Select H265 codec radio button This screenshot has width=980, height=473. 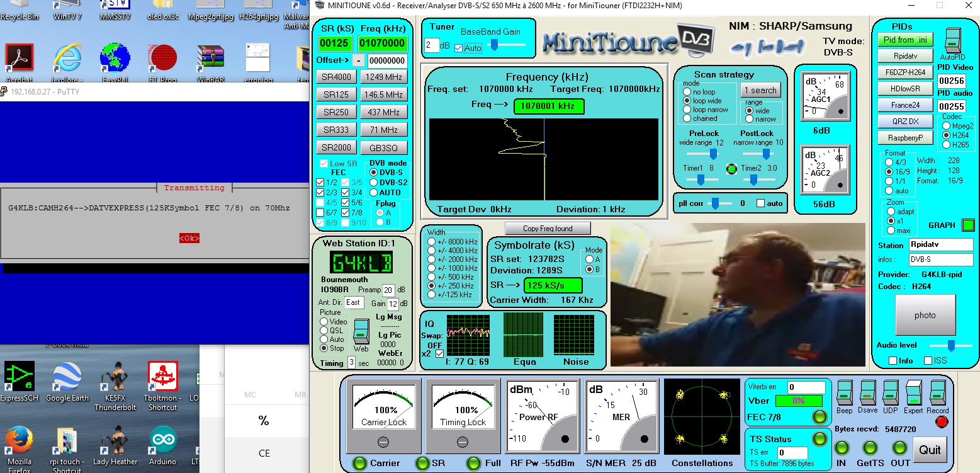pos(947,144)
